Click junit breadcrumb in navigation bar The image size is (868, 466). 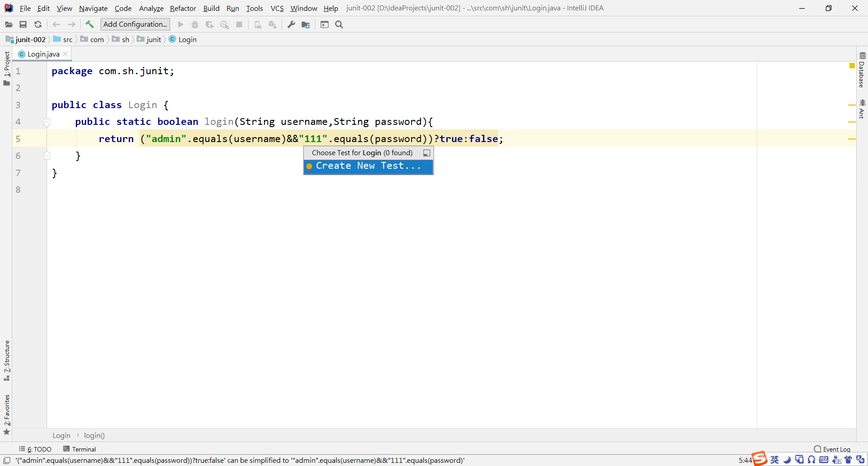(149, 39)
